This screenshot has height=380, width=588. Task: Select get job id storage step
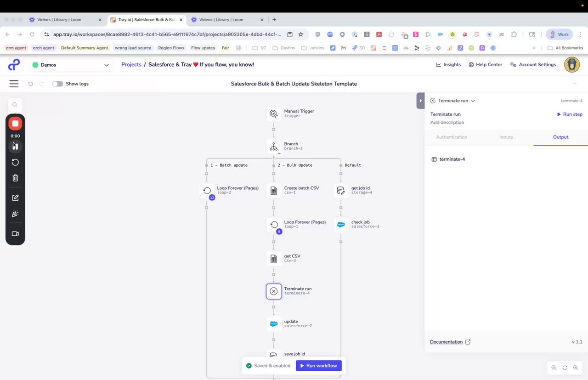point(341,190)
